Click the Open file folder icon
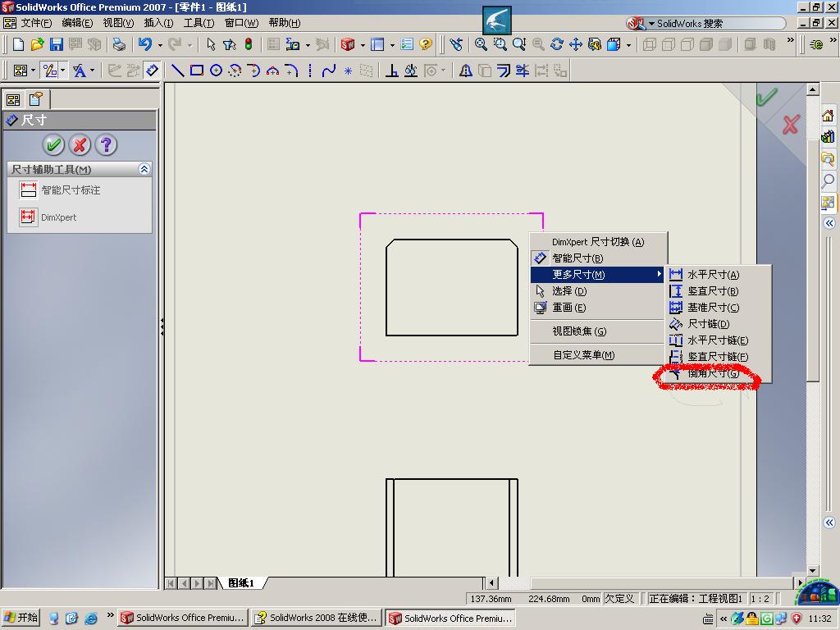The image size is (840, 630). [x=38, y=44]
